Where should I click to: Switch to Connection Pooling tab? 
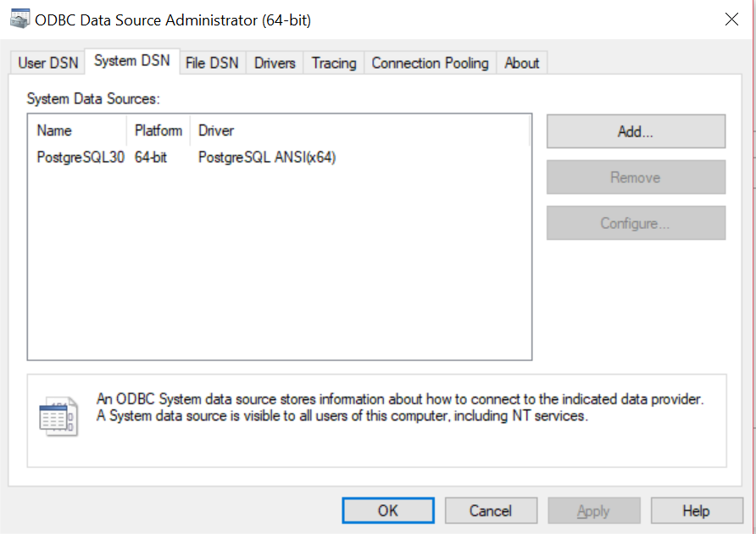pyautogui.click(x=430, y=64)
